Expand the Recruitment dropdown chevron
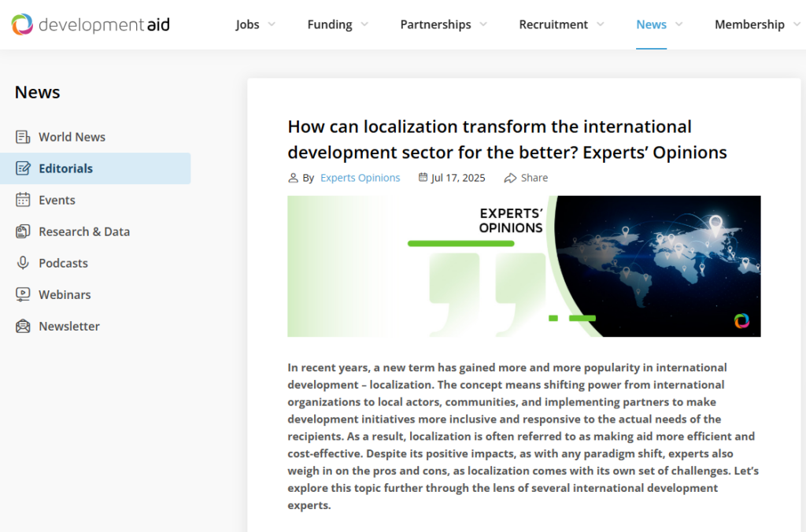This screenshot has height=532, width=806. pyautogui.click(x=601, y=24)
